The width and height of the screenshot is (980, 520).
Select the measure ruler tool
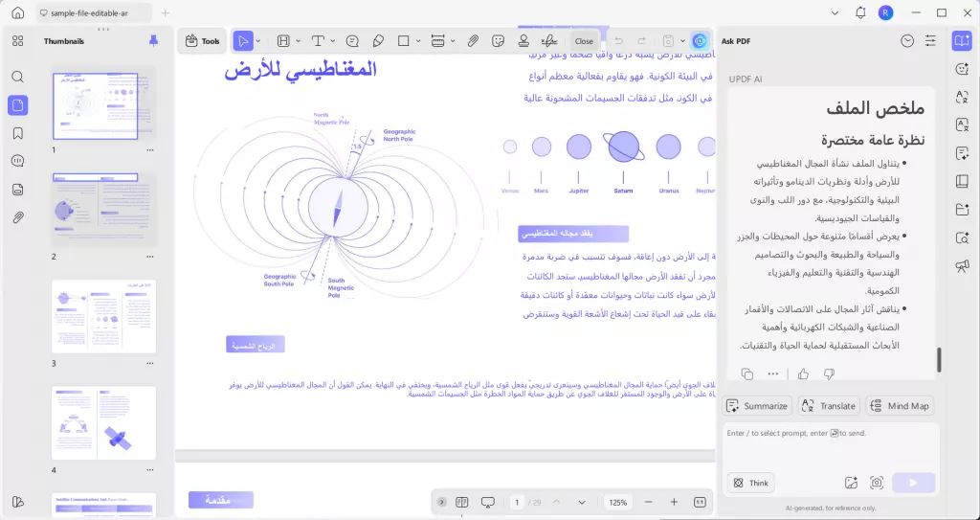tap(437, 41)
